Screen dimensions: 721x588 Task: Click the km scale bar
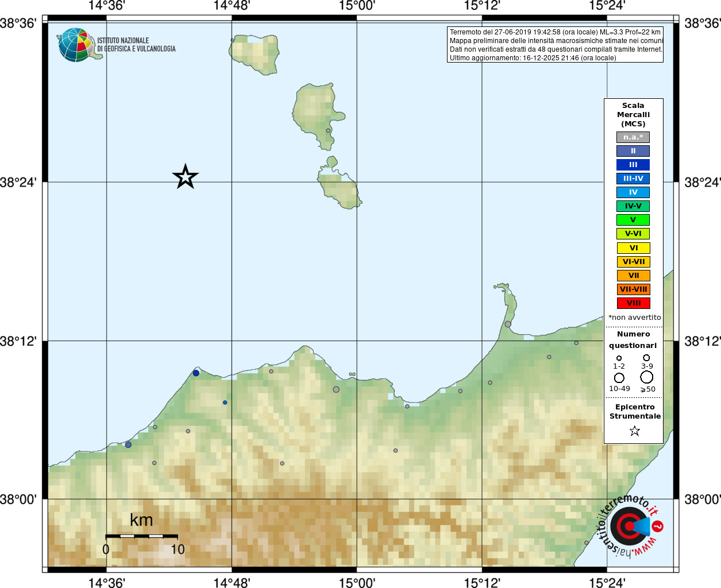[x=141, y=536]
